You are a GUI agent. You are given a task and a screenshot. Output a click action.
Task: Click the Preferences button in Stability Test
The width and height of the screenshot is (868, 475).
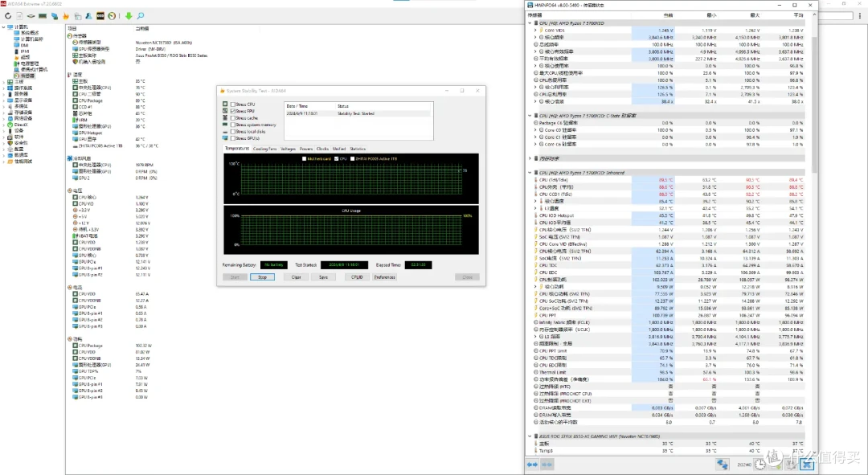[x=383, y=277]
